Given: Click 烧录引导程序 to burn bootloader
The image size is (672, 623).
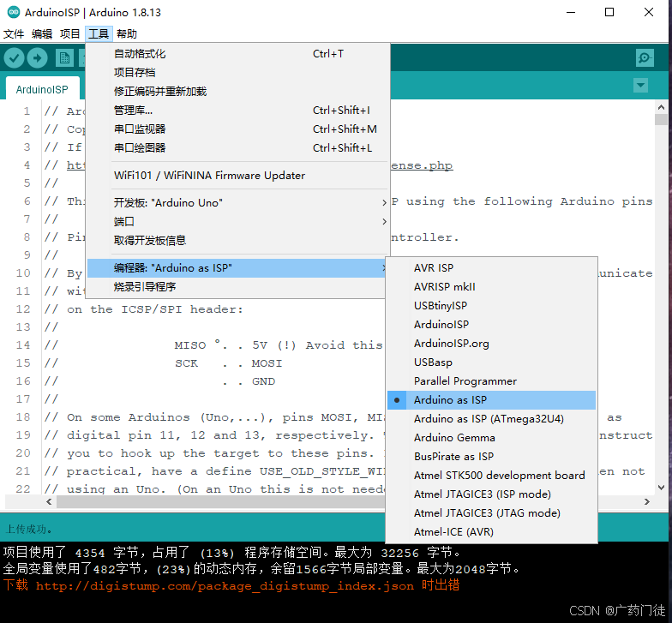Looking at the screenshot, I should pyautogui.click(x=237, y=286).
